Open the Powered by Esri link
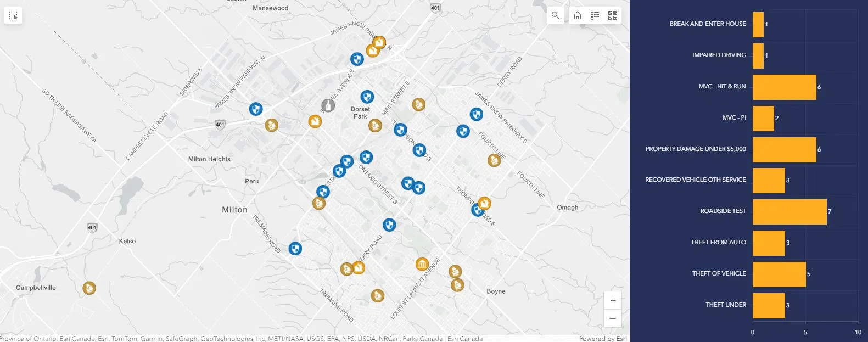 [x=602, y=338]
